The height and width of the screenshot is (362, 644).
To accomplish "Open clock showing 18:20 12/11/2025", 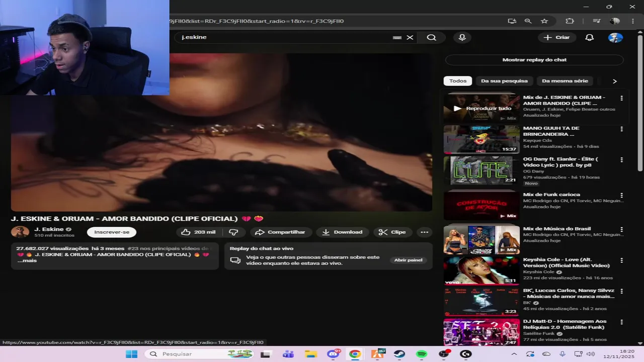I will [x=619, y=354].
